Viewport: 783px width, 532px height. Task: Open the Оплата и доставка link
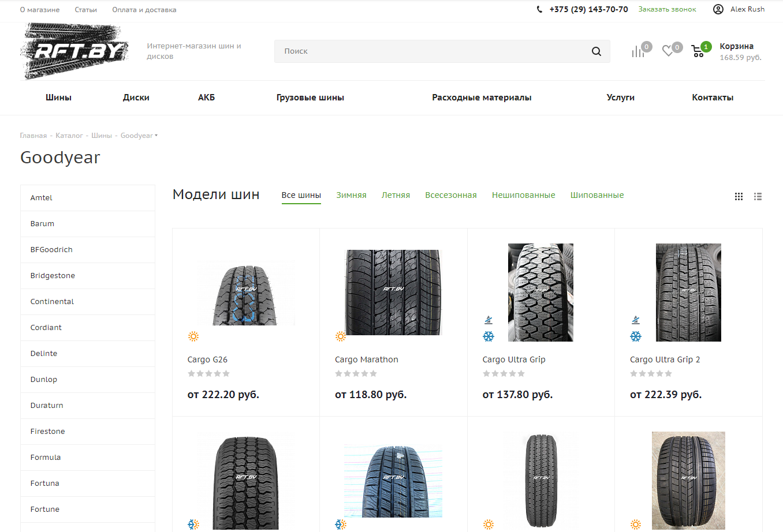tap(144, 10)
